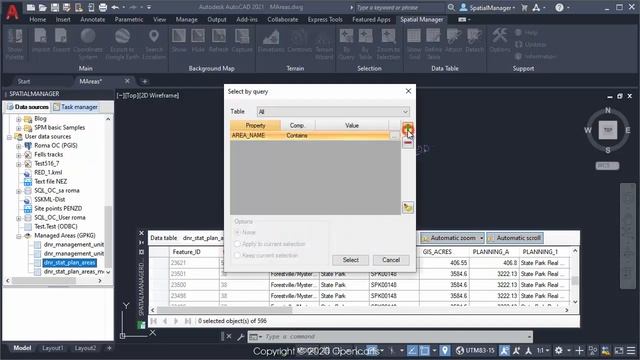Click Elevations icon in Terrain panel
This screenshot has height=360, width=640.
pyautogui.click(x=271, y=41)
